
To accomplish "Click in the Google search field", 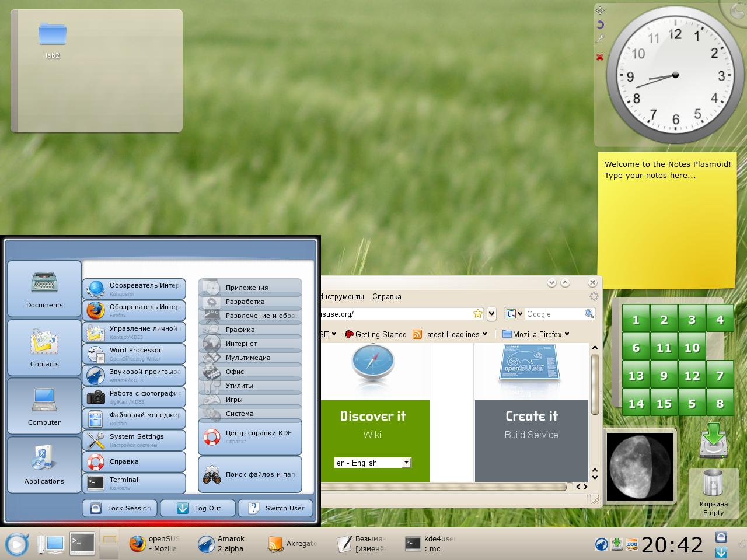I will coord(554,314).
